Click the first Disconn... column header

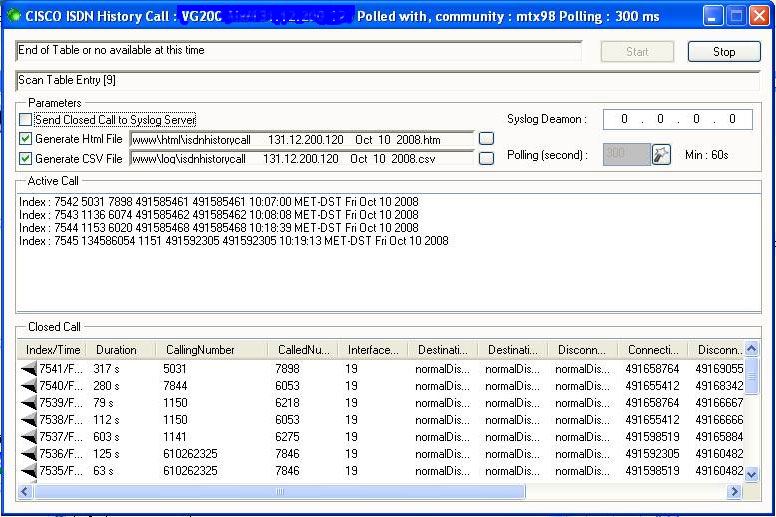tap(582, 350)
